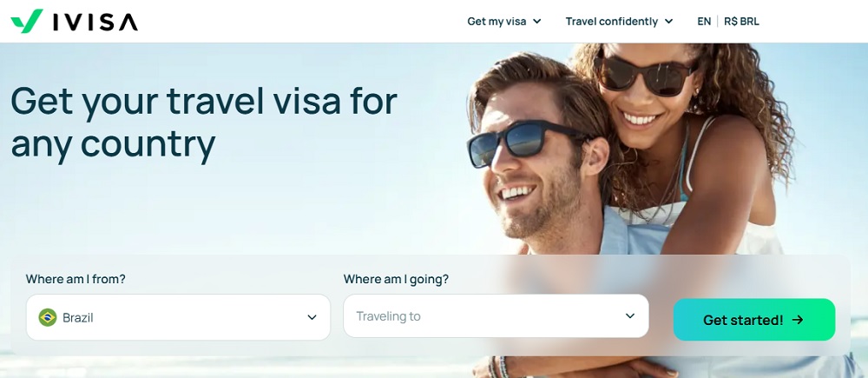Change the R$ BRL currency setting
Screen dimensions: 868x378
[741, 22]
